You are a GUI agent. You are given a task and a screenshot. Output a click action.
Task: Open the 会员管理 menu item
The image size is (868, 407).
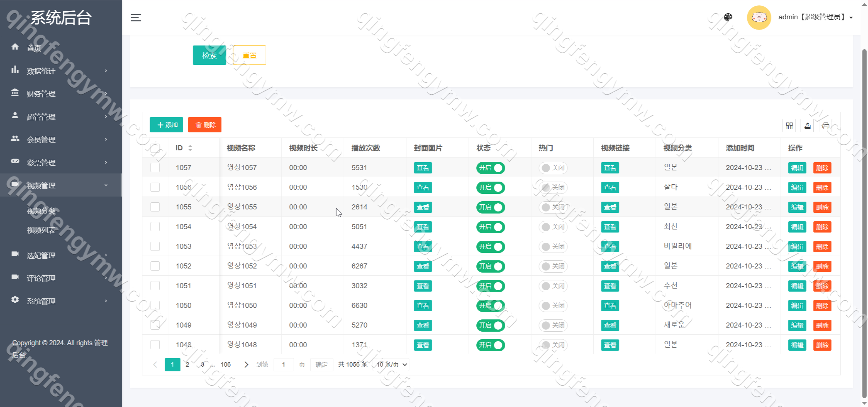(41, 140)
